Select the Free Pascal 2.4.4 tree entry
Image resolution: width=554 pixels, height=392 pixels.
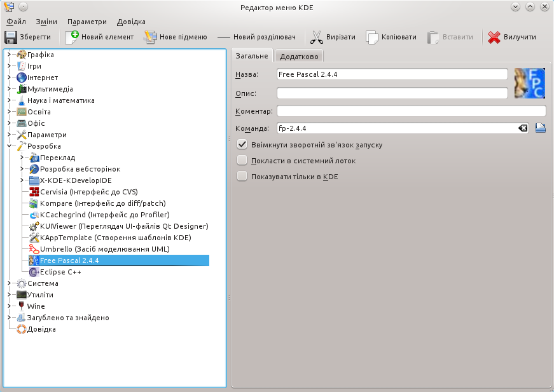pos(119,260)
